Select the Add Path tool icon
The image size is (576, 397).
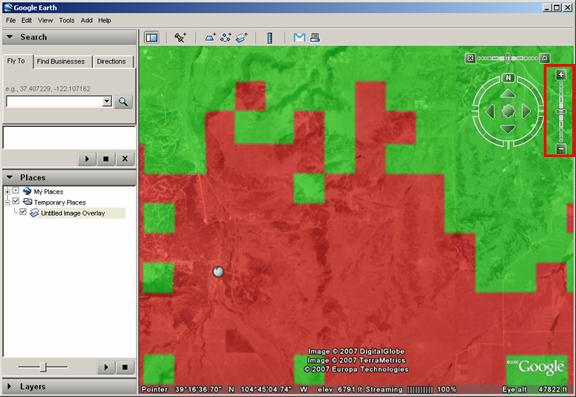226,37
